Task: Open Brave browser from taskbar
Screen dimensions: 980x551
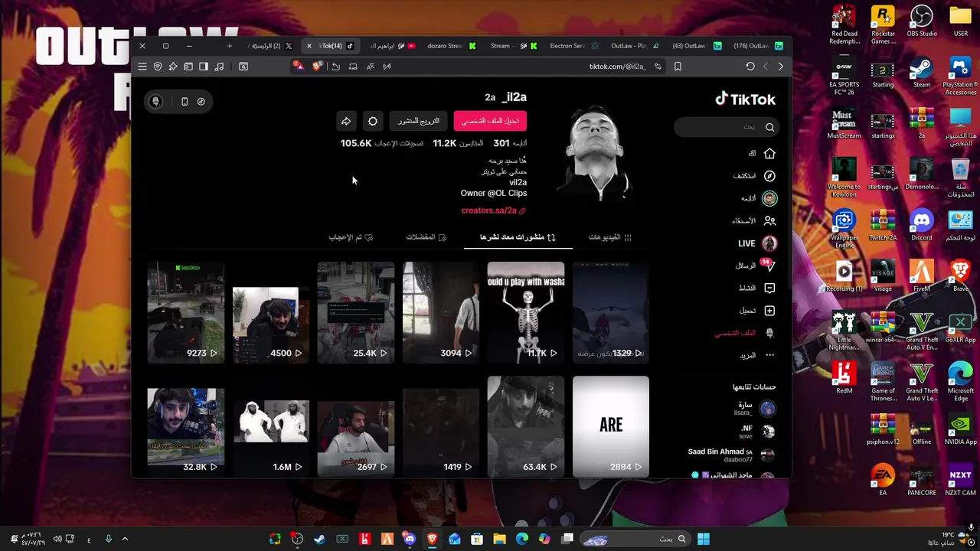Action: click(x=433, y=540)
